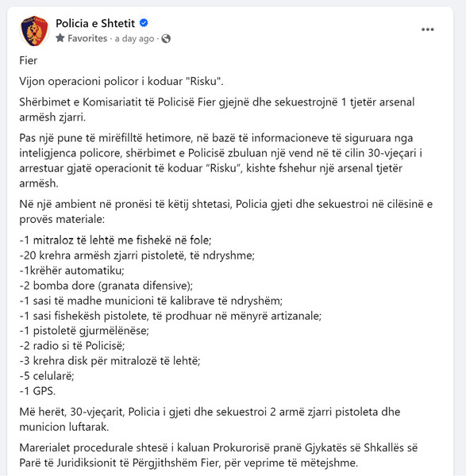Click the '-1 GPS.' list line
Screen dimensions: 466x476
37,390
